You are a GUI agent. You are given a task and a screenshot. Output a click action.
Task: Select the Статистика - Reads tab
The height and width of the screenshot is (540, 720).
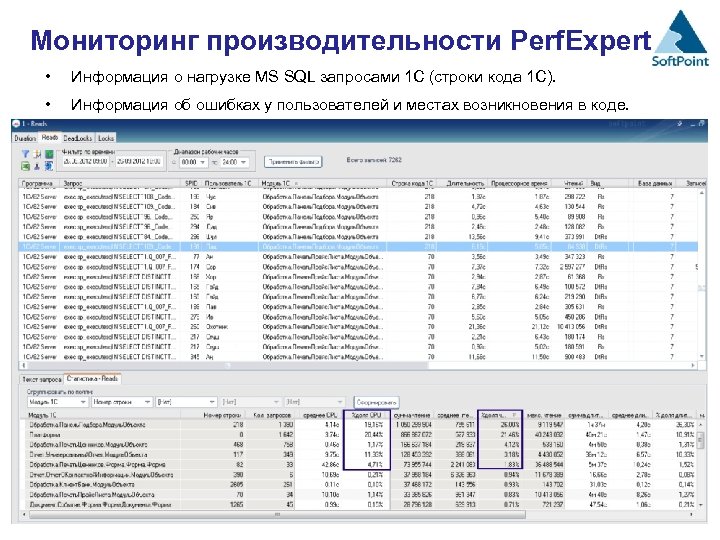pyautogui.click(x=92, y=379)
